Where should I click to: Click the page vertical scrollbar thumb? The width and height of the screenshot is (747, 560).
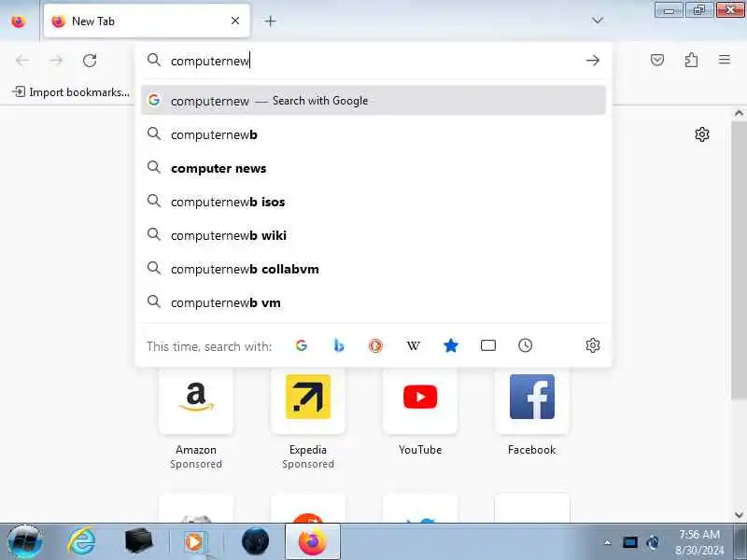(739, 259)
